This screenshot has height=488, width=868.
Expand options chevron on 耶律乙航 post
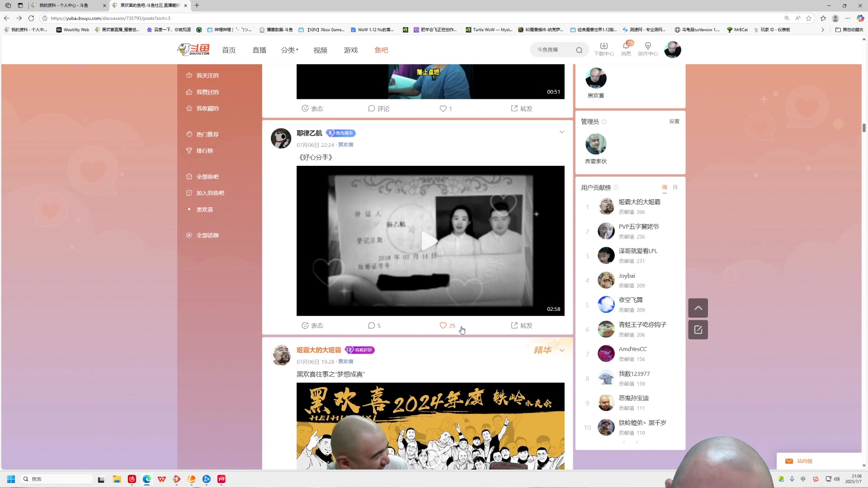click(562, 132)
